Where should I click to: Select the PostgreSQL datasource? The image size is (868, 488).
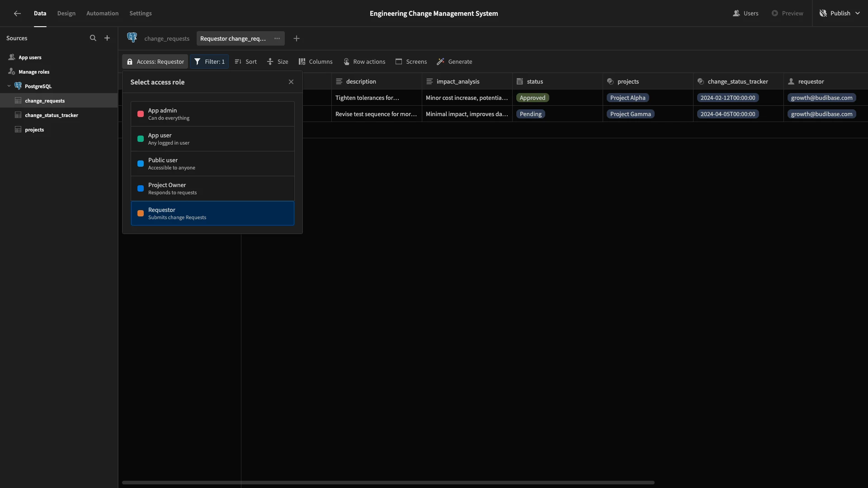(38, 86)
